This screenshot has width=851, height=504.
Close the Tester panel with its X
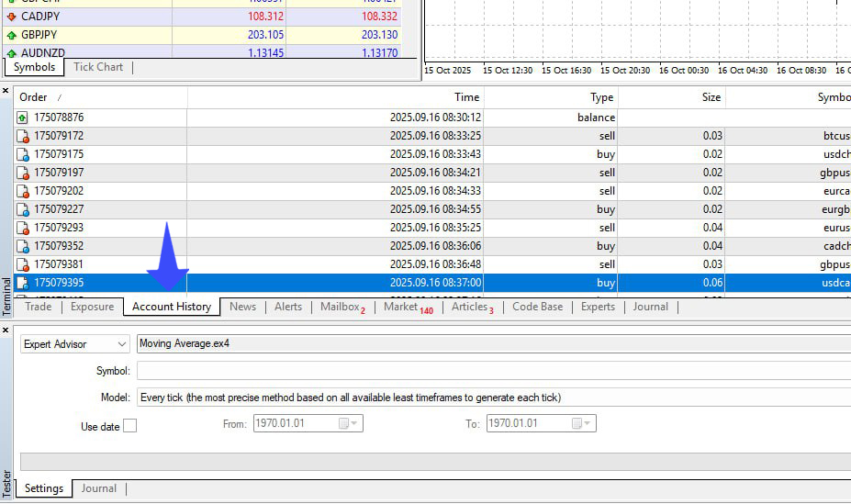6,329
